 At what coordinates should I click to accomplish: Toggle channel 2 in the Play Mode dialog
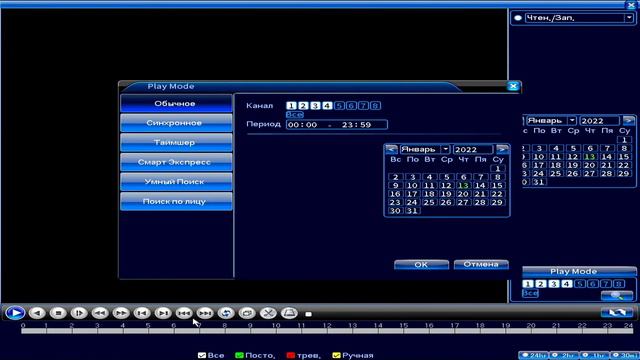click(x=303, y=106)
